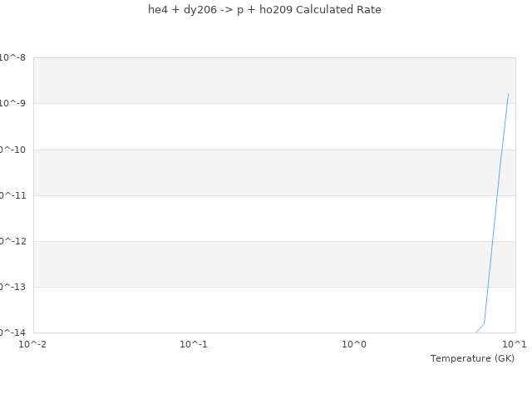The height and width of the screenshot is (399, 532).
Task: Click the Temperature (GK) axis label
Action: coord(472,358)
